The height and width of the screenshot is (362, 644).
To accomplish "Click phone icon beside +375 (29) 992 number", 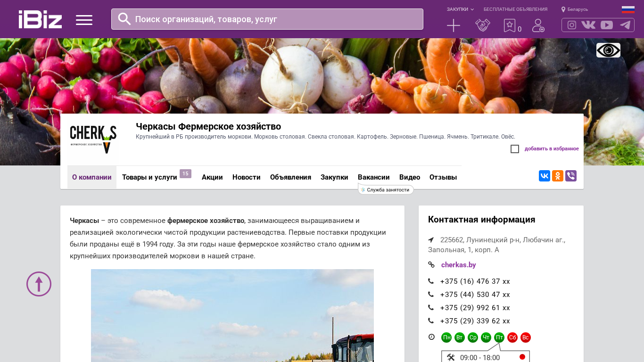I will pos(431,308).
